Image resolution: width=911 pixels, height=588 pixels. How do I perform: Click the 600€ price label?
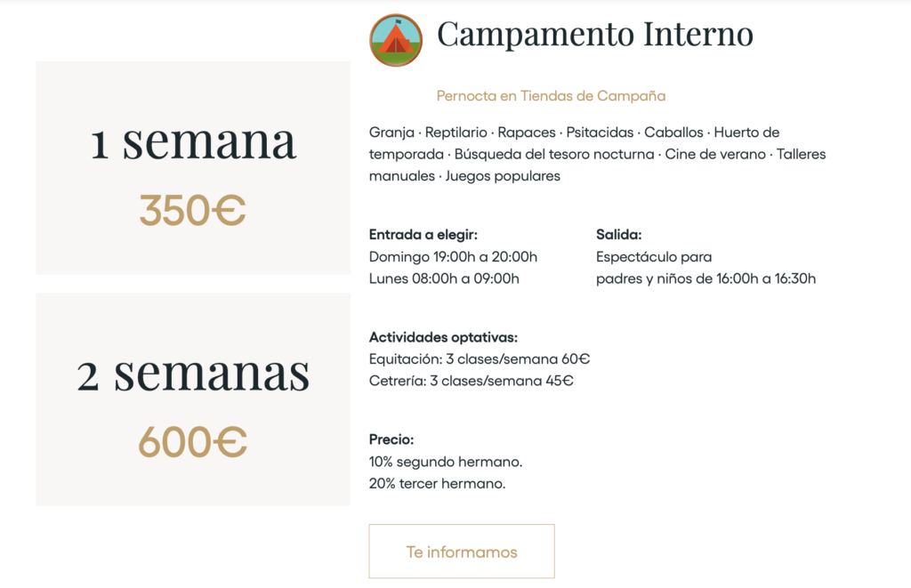point(192,441)
